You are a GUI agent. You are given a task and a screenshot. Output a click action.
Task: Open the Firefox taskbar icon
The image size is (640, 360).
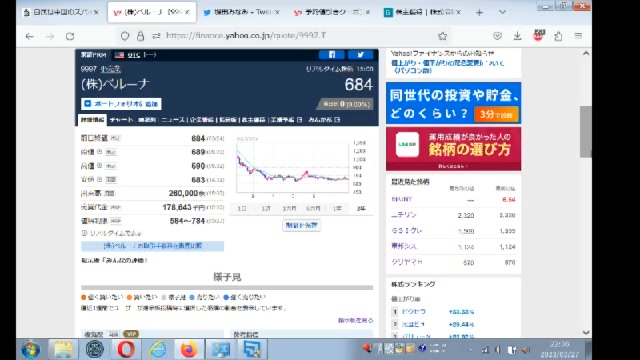pyautogui.click(x=189, y=349)
